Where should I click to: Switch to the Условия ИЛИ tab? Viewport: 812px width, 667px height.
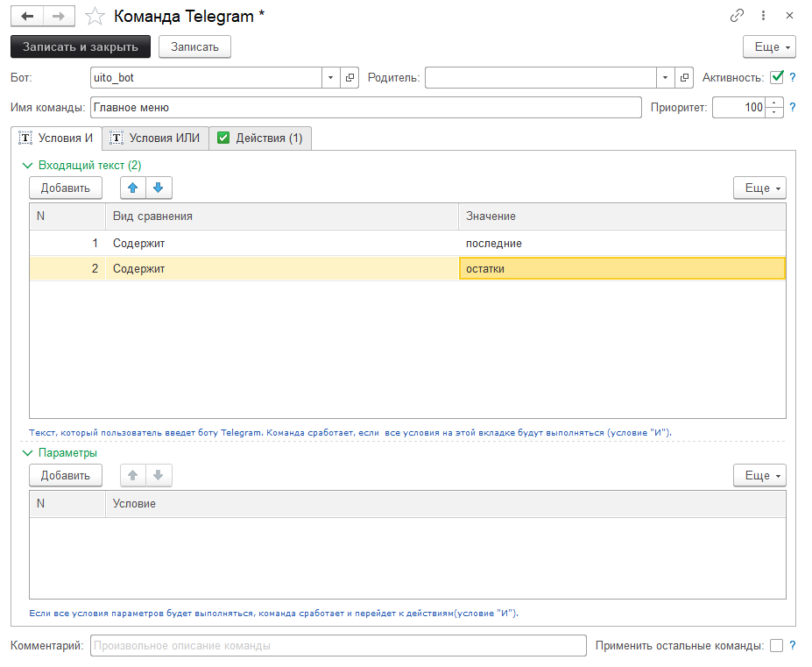coord(155,138)
